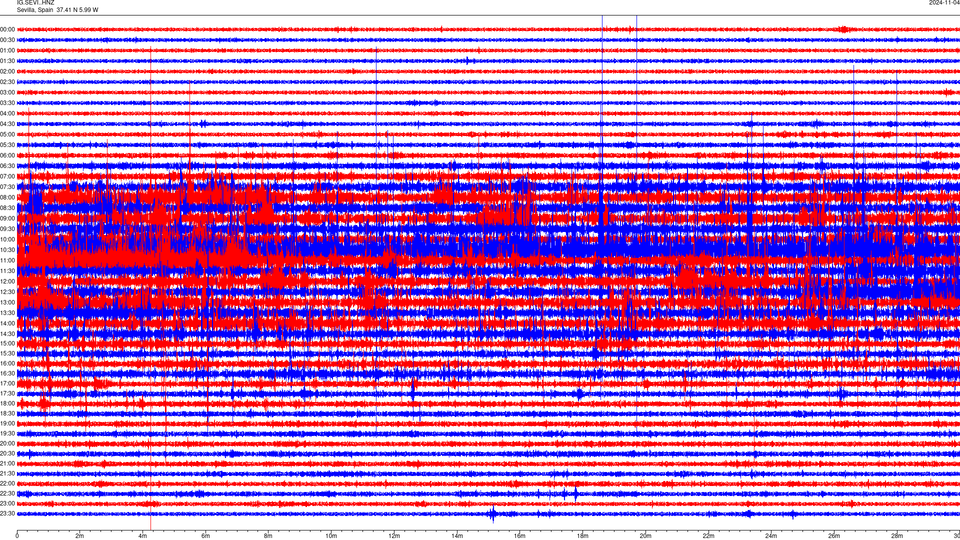Select the 02:30 time row label
The width and height of the screenshot is (960, 540).
pos(7,82)
